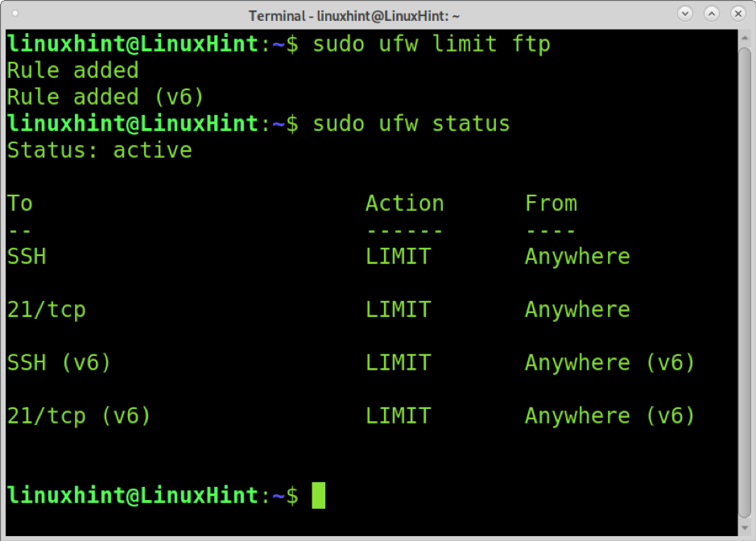Close the terminal window with the X button
756x541 pixels.
click(x=737, y=14)
